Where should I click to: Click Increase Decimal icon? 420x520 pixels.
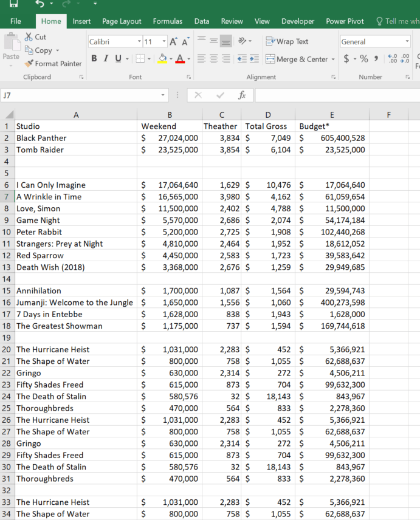pos(393,59)
